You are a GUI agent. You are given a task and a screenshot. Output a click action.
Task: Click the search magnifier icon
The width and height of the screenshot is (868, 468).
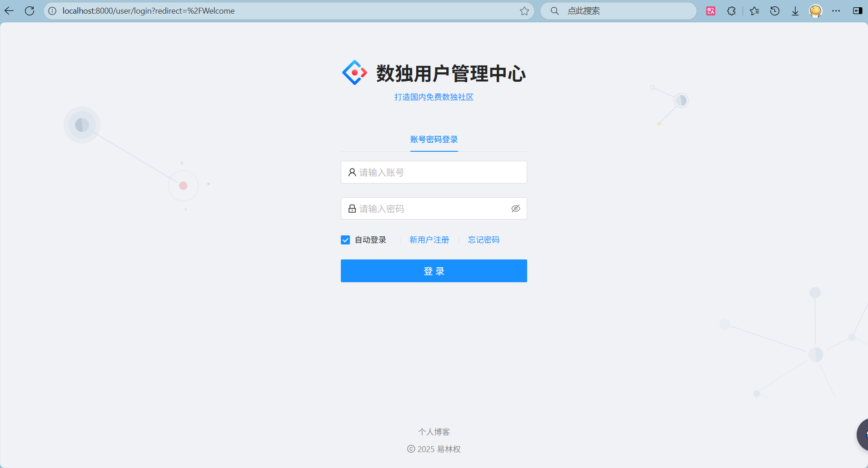click(x=554, y=11)
